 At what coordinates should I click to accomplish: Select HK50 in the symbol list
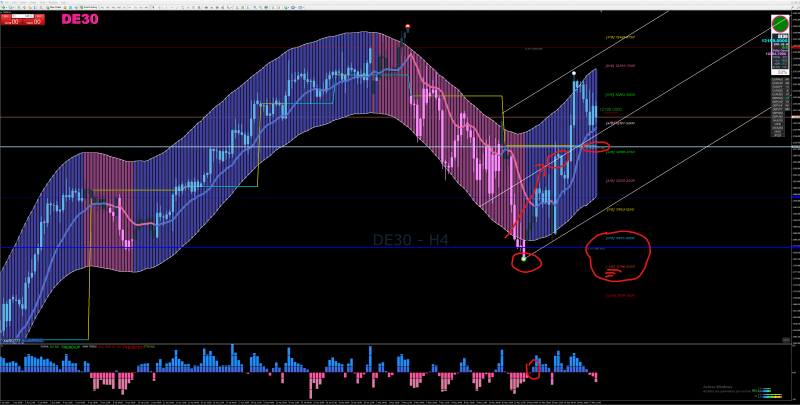pyautogui.click(x=778, y=131)
